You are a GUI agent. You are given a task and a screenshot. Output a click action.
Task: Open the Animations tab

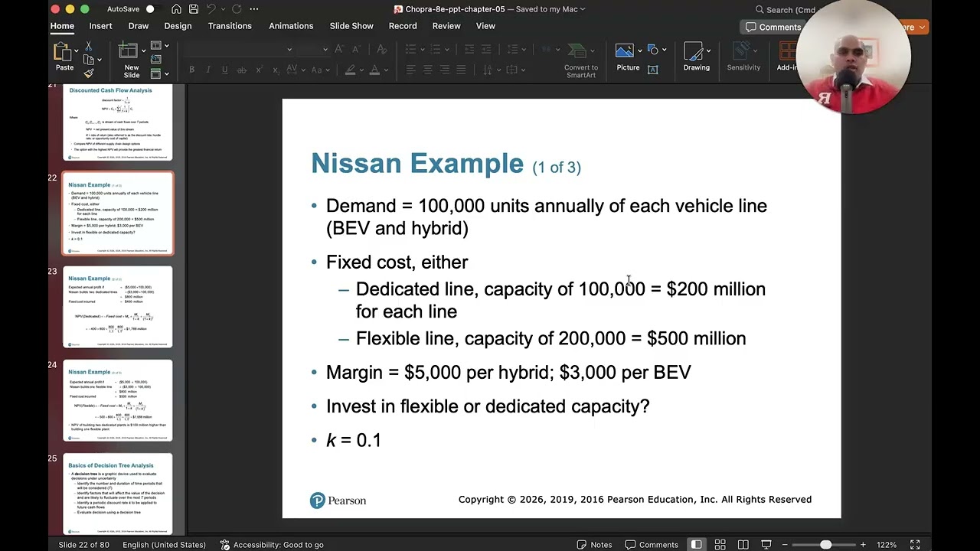click(291, 26)
